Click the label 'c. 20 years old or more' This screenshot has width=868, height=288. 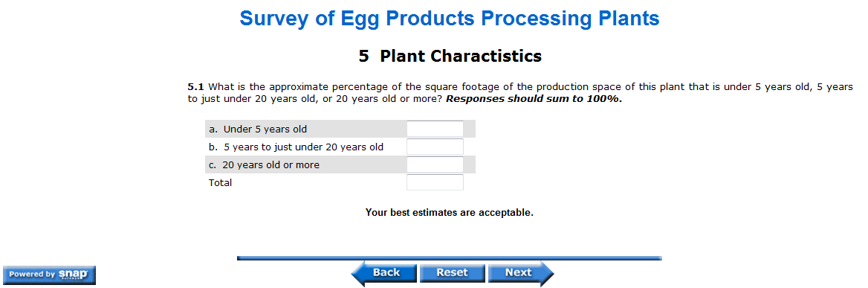point(264,165)
